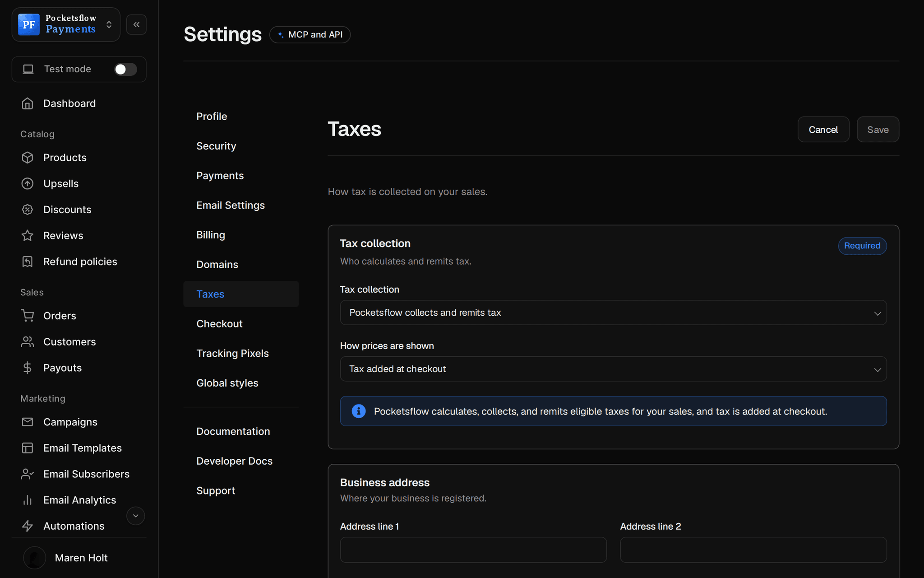Click the Address line 1 field
This screenshot has height=578, width=924.
tap(473, 550)
